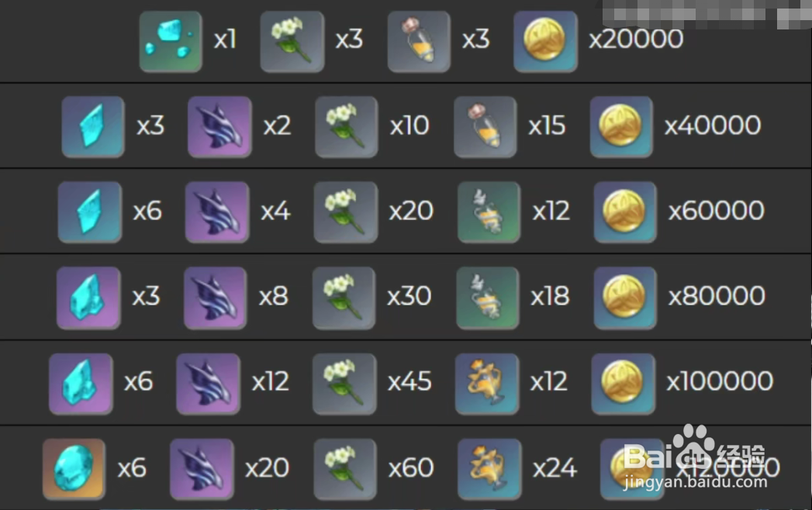Click the teal gem sliver icon x1
Screen dimensions: 812x510
(171, 41)
